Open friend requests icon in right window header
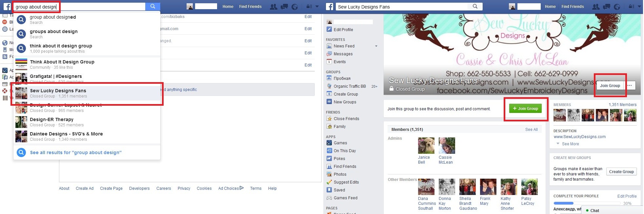 [x=596, y=7]
